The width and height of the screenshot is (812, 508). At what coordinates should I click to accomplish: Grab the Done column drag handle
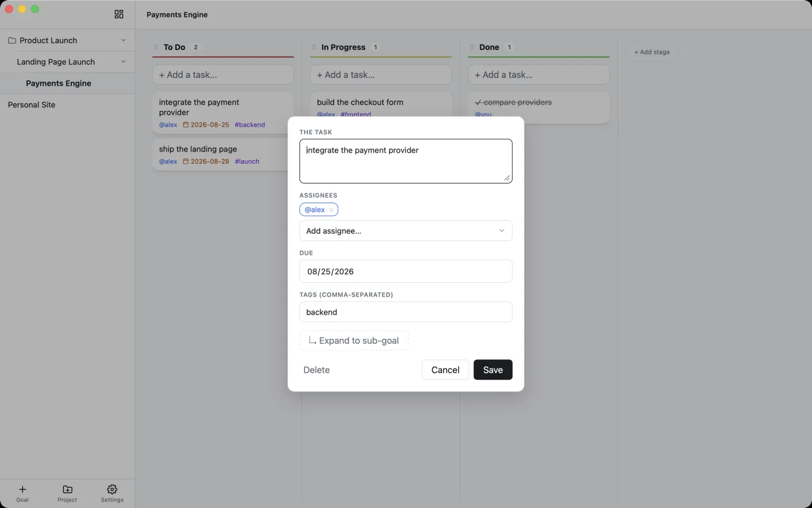[472, 47]
